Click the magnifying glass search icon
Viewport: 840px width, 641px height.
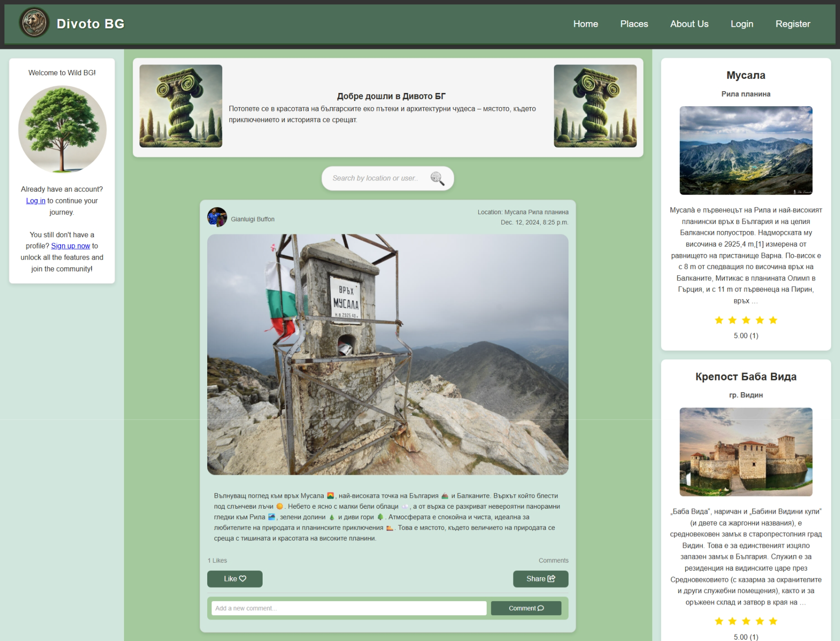click(x=437, y=178)
